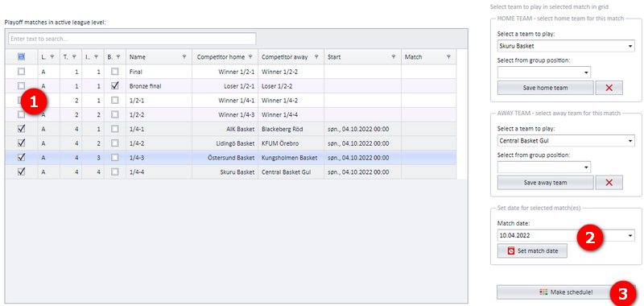644x306 pixels.
Task: Click the filter icon in Competitor home header
Action: point(250,57)
